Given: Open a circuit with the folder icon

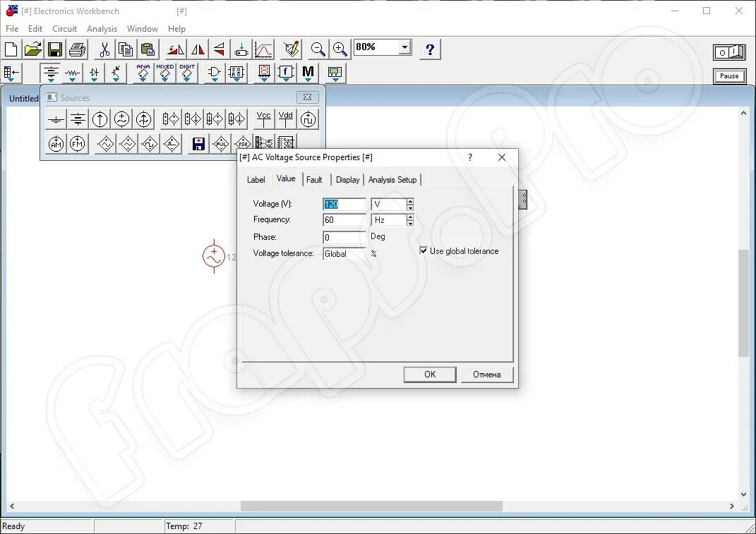Looking at the screenshot, I should [32, 49].
